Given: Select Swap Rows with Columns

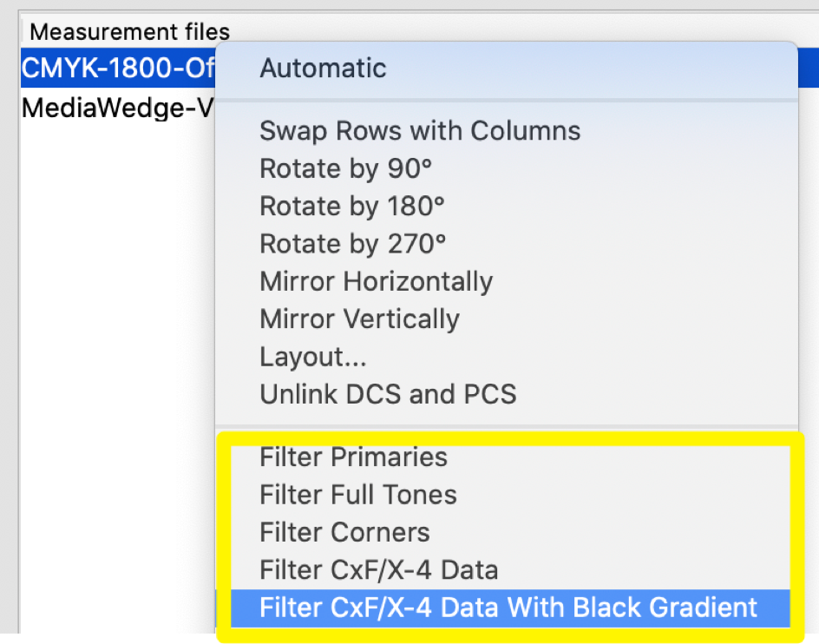Looking at the screenshot, I should point(506,131).
